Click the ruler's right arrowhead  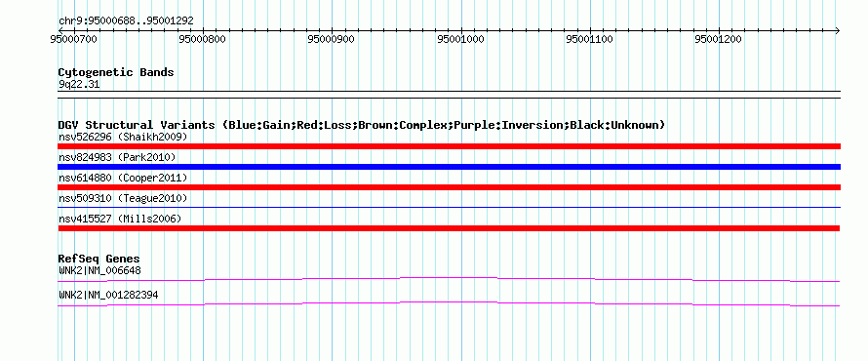[837, 30]
